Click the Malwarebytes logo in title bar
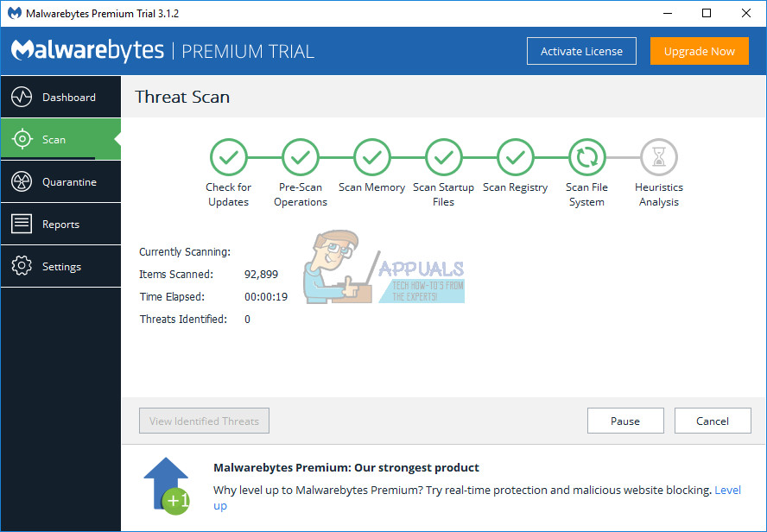767x532 pixels. pos(15,13)
